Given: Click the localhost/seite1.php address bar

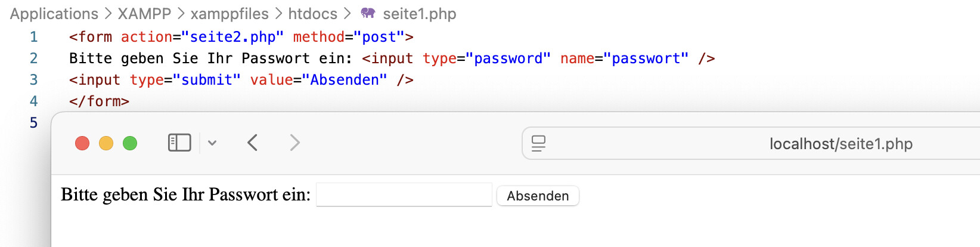Looking at the screenshot, I should (841, 144).
